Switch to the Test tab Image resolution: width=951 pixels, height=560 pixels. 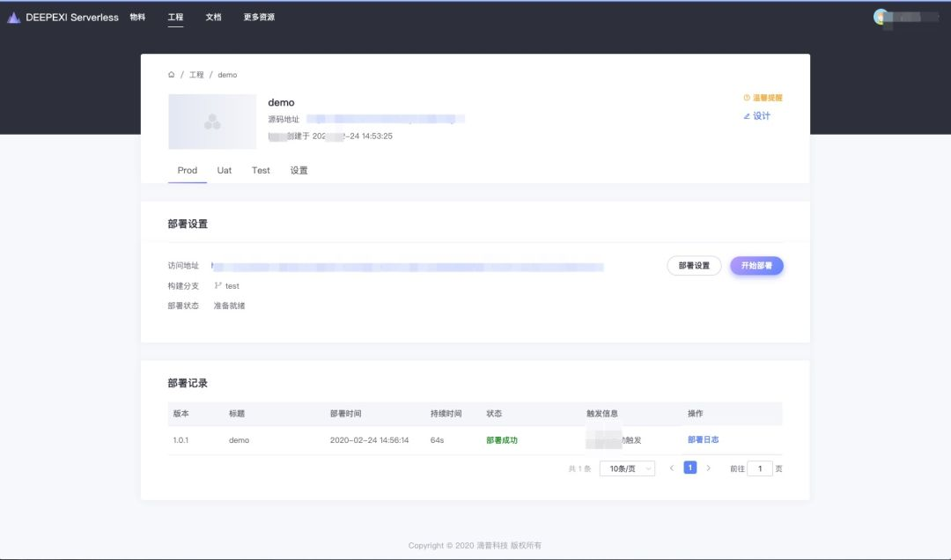[261, 171]
